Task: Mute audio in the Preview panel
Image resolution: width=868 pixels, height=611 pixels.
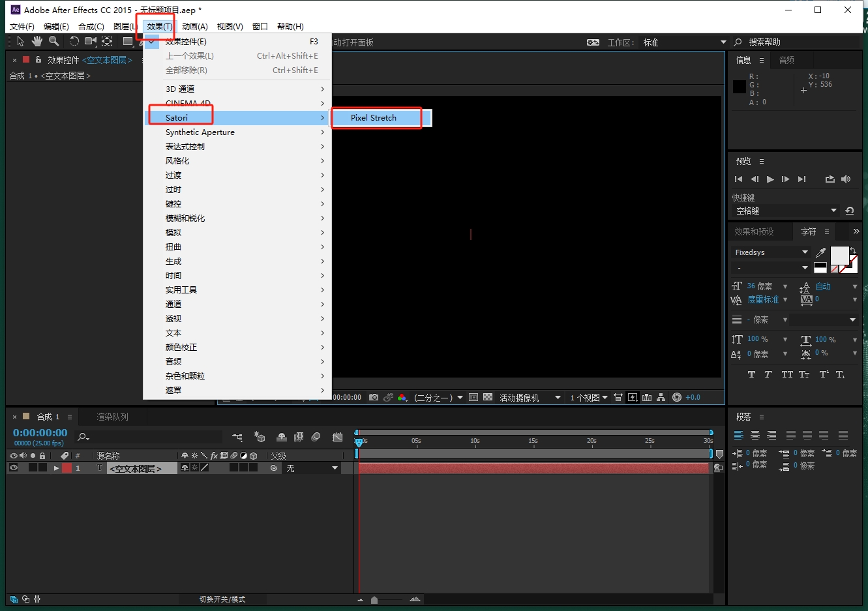Action: coord(846,179)
